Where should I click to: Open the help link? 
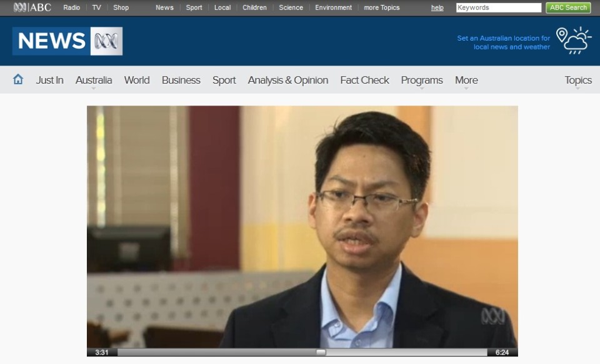tap(437, 7)
